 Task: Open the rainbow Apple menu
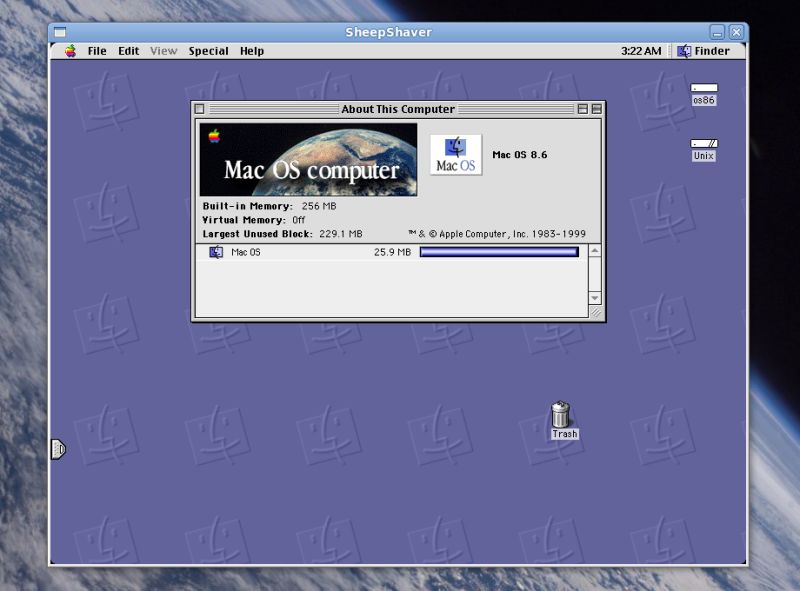pos(70,51)
